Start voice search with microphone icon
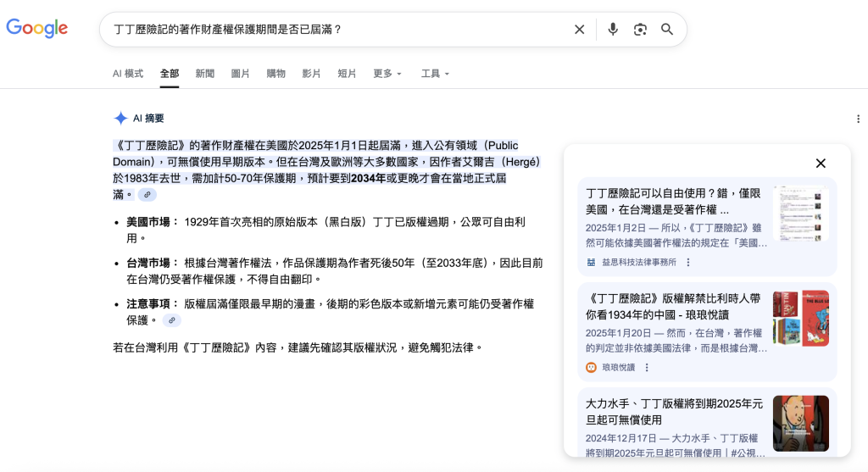868x472 pixels. (x=613, y=30)
